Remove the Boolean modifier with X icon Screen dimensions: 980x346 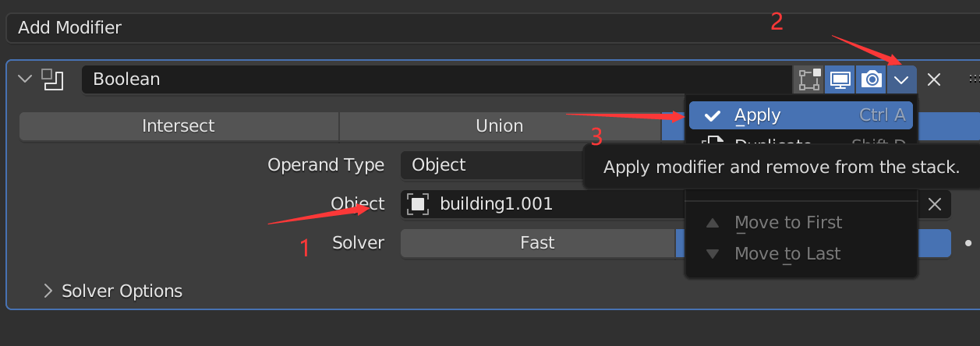pyautogui.click(x=934, y=79)
